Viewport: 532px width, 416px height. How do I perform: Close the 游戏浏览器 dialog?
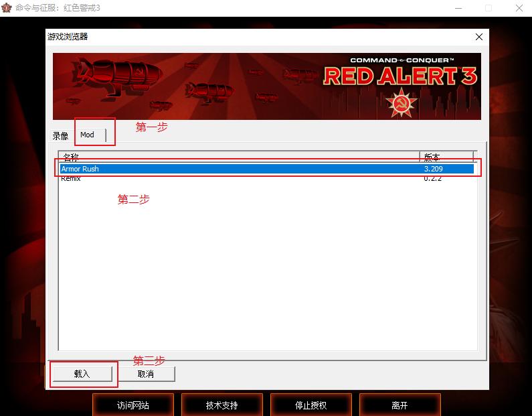coord(479,37)
